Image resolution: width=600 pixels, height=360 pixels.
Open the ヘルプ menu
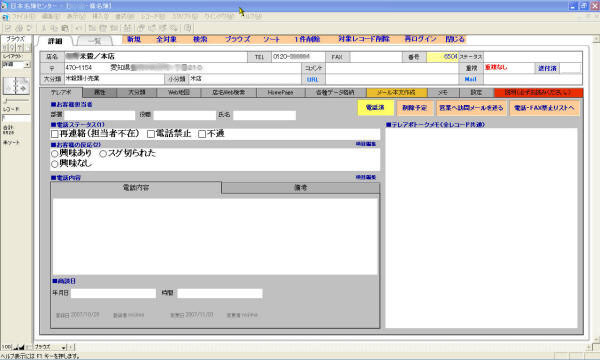click(x=253, y=17)
